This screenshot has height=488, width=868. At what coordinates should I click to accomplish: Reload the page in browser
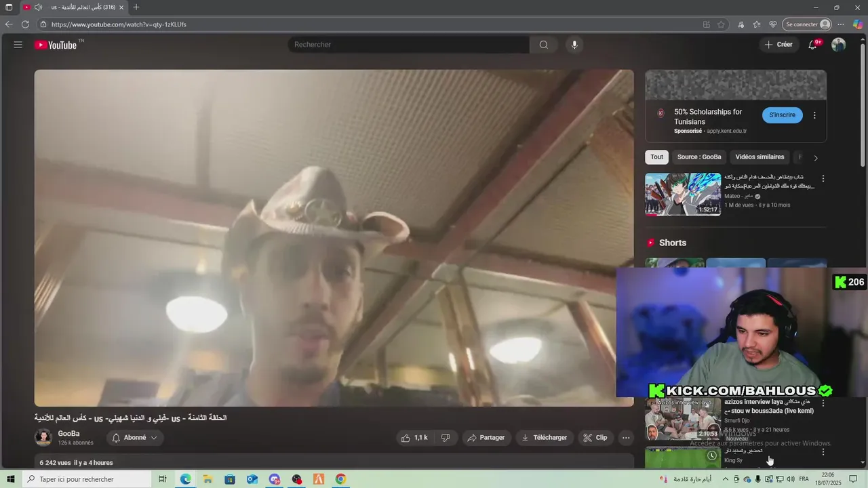(25, 24)
